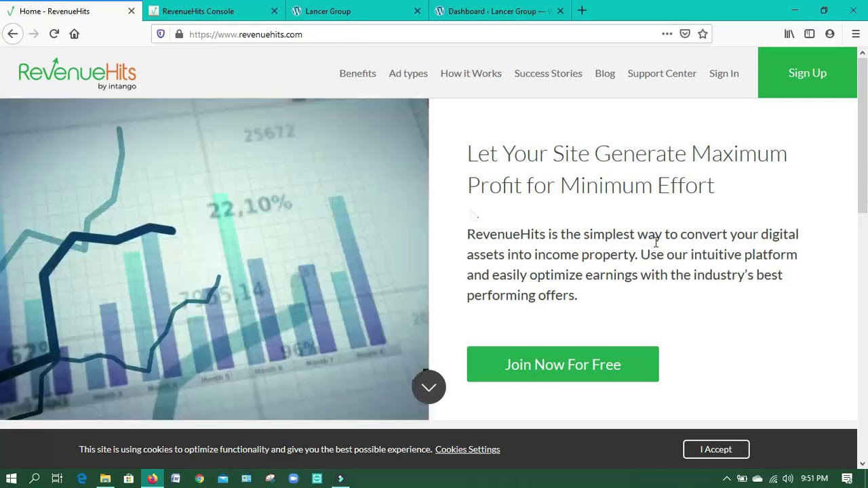Switch to RevenueHits Console tab
Image resolution: width=868 pixels, height=488 pixels.
click(x=214, y=11)
